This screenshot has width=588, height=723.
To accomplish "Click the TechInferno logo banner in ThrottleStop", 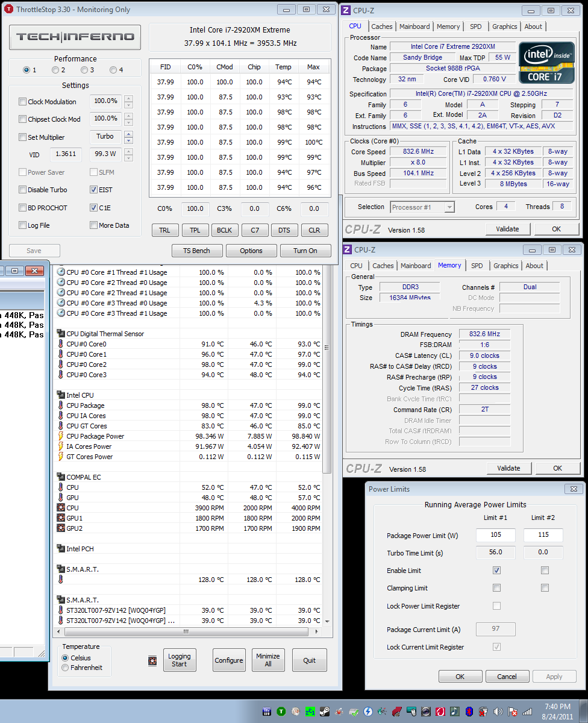I will [75, 37].
